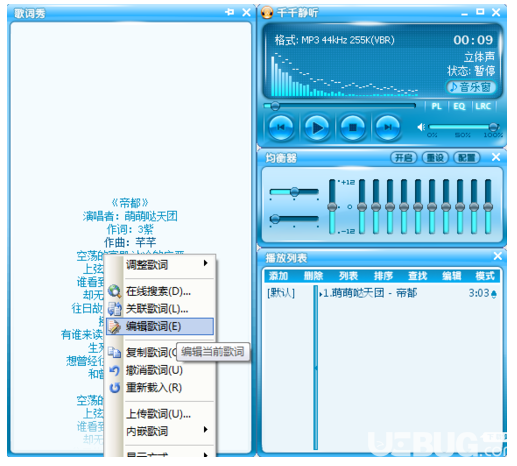Click the playback time display 00:09
Screen dimensions: 517x466
473,40
